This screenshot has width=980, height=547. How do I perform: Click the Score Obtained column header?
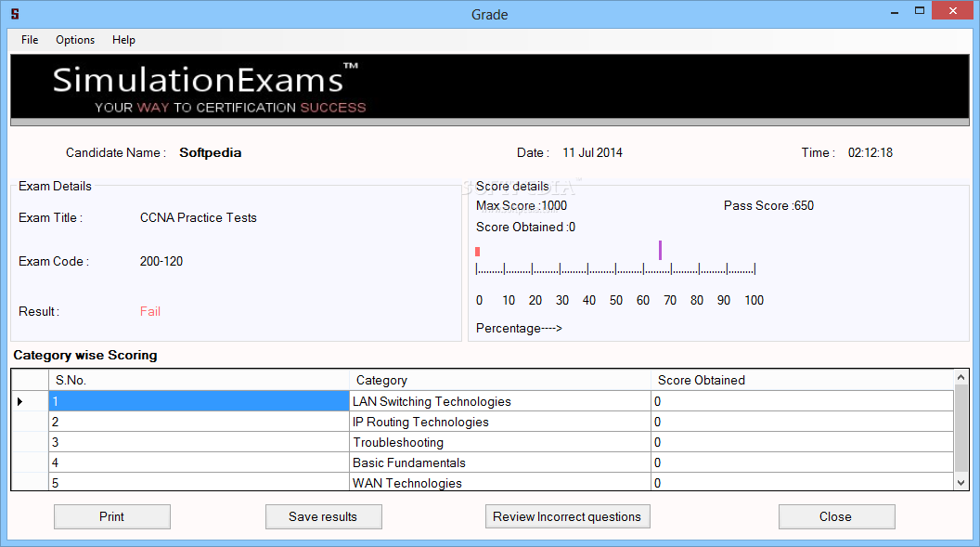click(x=803, y=380)
